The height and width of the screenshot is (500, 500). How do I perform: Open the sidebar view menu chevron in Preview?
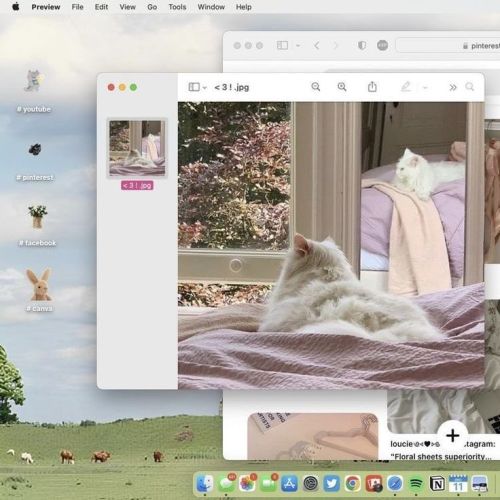click(x=205, y=88)
